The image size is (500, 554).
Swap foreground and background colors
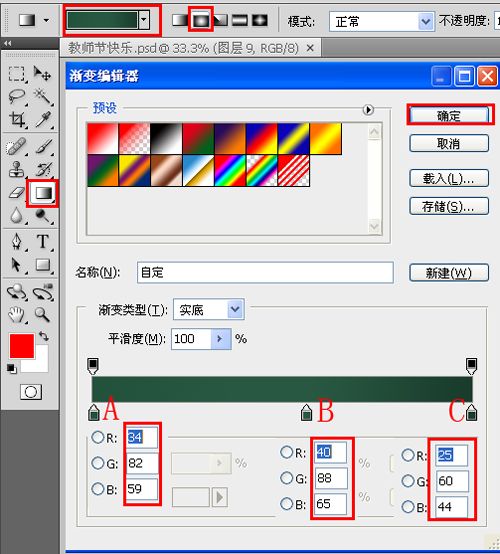pyautogui.click(x=43, y=336)
